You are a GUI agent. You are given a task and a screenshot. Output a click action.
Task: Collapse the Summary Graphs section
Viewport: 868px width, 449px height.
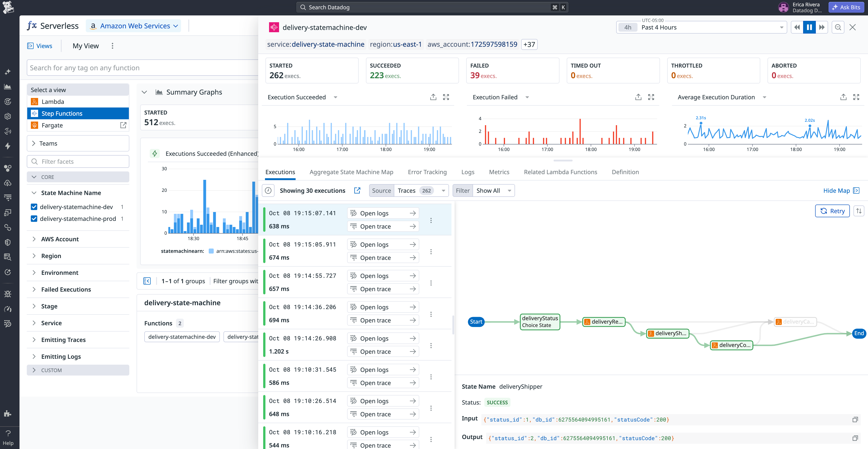pyautogui.click(x=144, y=92)
